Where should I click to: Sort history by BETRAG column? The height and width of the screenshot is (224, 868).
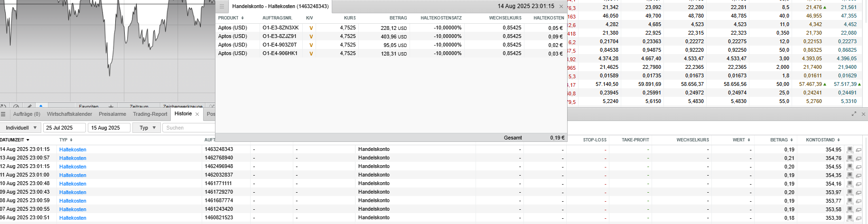782,140
